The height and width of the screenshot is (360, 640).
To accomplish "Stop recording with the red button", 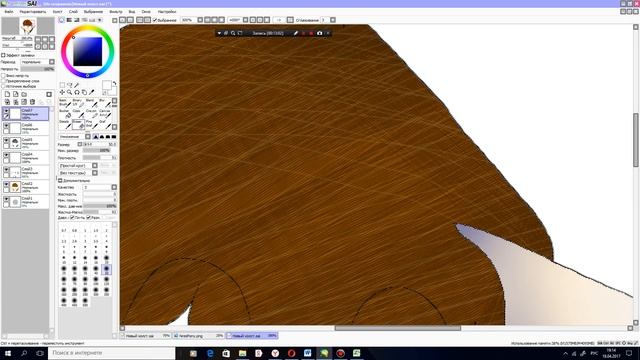I will point(311,33).
